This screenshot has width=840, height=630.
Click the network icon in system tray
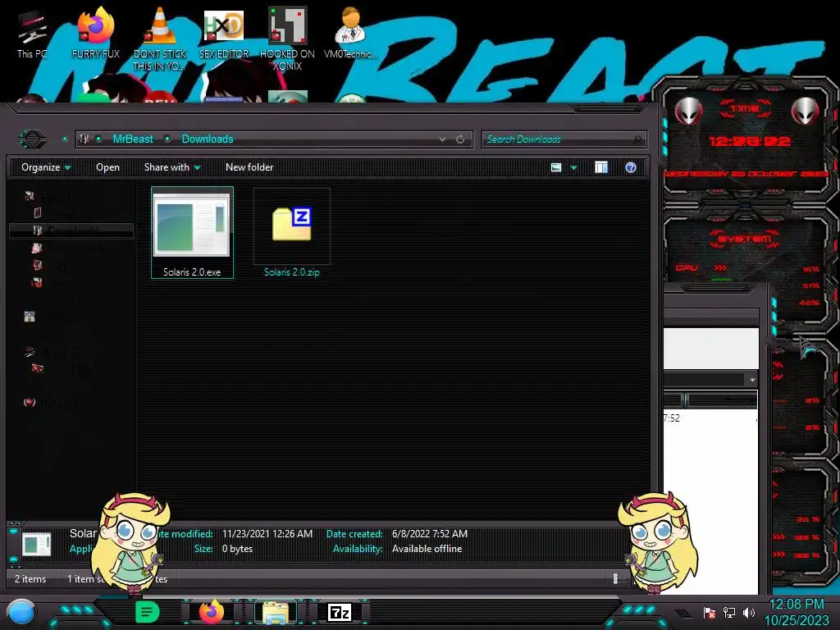tap(729, 612)
